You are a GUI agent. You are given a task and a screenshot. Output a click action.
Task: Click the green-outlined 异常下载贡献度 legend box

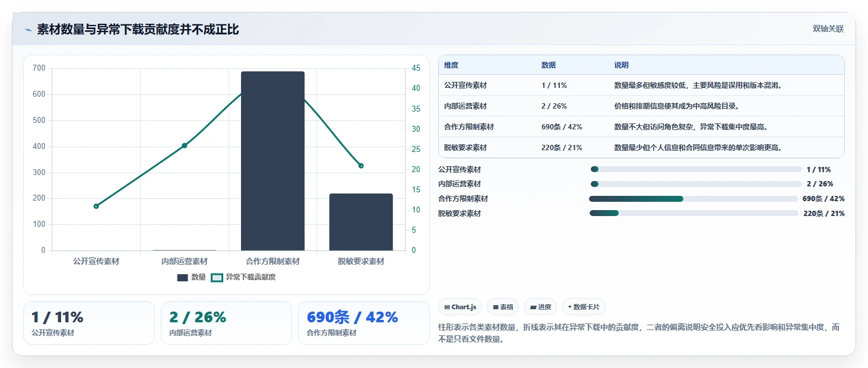(x=217, y=277)
